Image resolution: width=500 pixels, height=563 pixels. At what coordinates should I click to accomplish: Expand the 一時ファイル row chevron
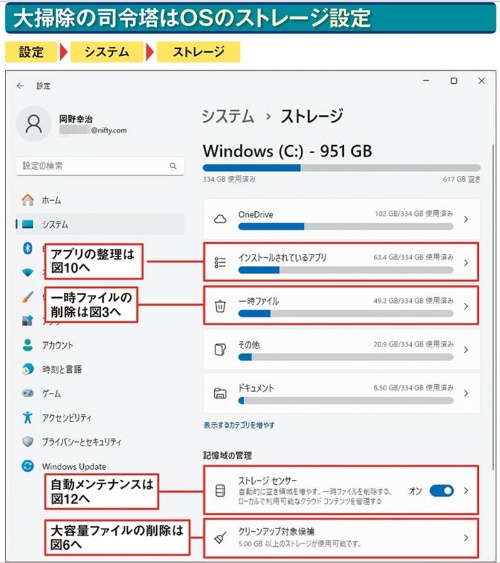coord(466,306)
